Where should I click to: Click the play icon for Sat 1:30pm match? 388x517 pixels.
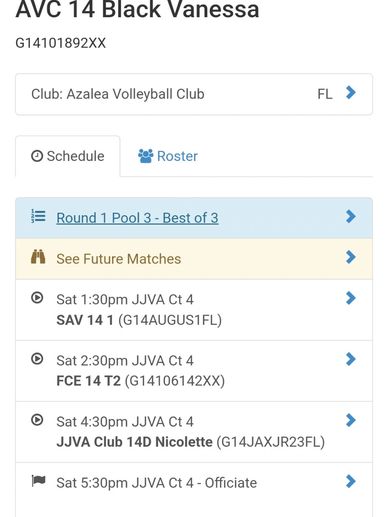click(37, 298)
